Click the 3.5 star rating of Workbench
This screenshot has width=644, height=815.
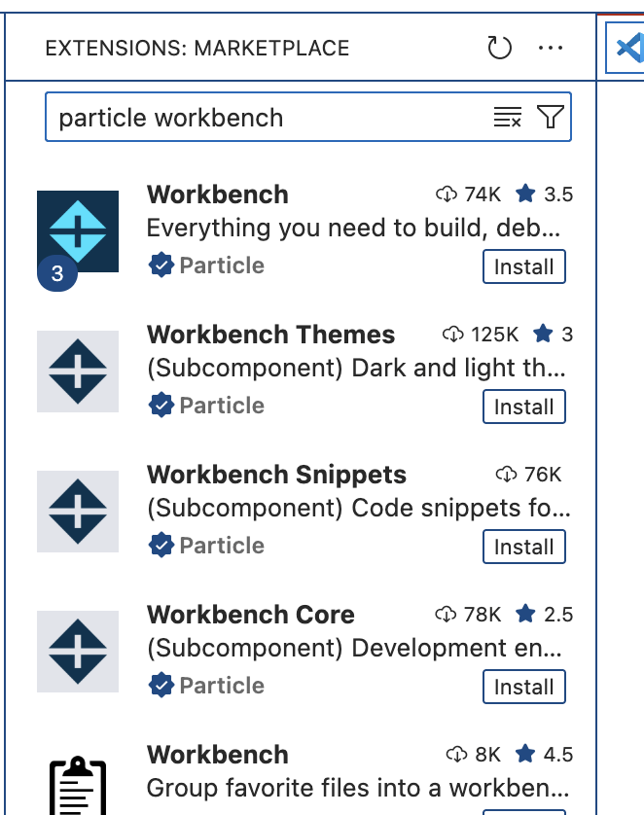click(x=545, y=195)
